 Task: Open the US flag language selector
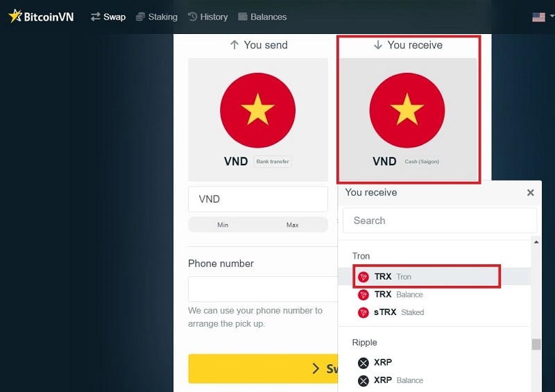click(x=543, y=17)
